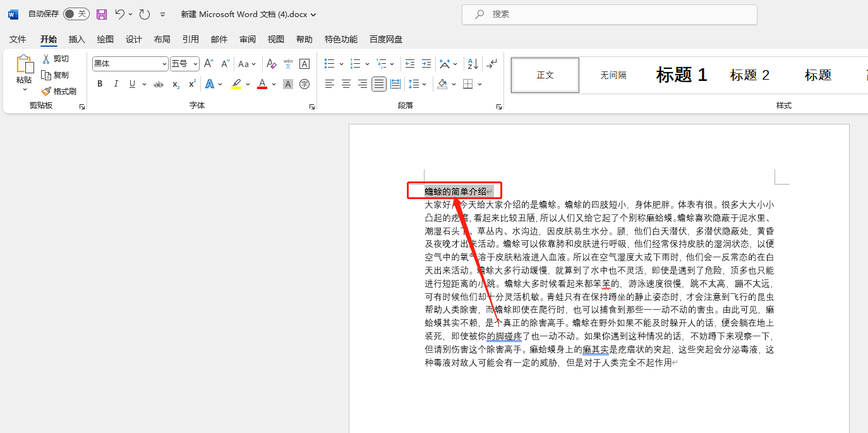Viewport: 868px width, 433px height.
Task: Click the center alignment icon
Action: click(345, 83)
